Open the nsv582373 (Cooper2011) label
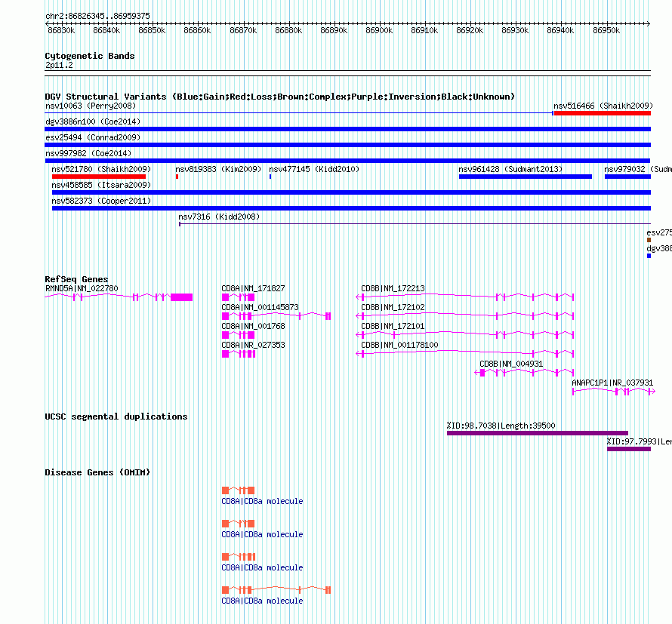The image size is (672, 624). 101,201
